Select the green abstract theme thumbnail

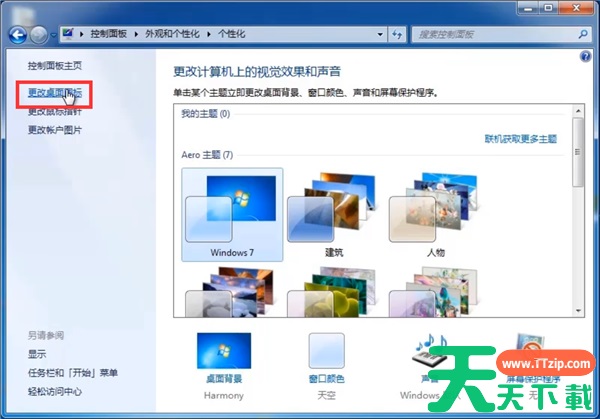[x=332, y=292]
